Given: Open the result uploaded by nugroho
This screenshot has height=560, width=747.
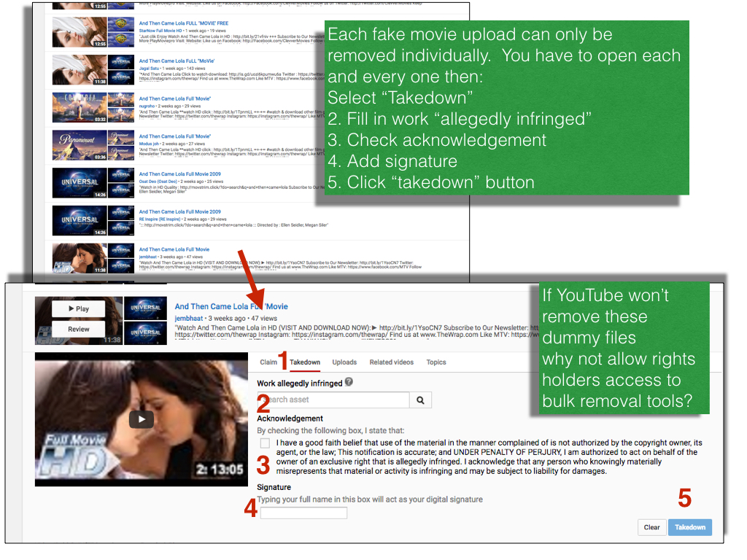Looking at the screenshot, I should coord(175,98).
